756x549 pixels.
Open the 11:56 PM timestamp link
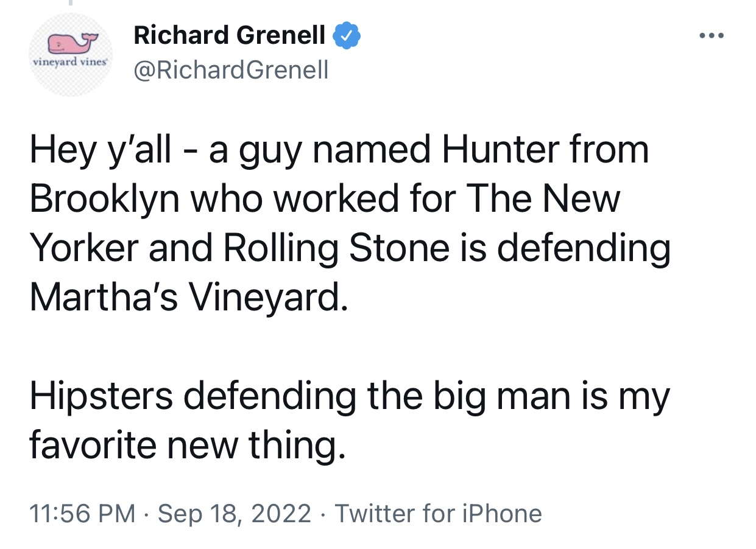(83, 513)
